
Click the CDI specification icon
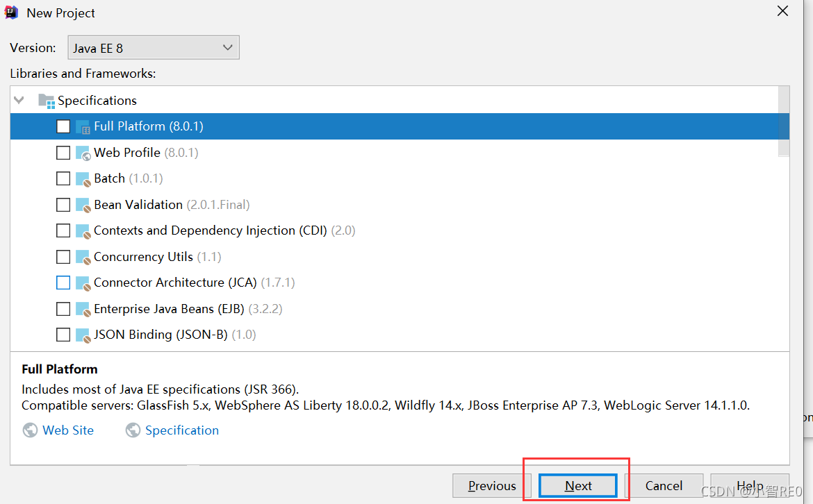point(83,230)
